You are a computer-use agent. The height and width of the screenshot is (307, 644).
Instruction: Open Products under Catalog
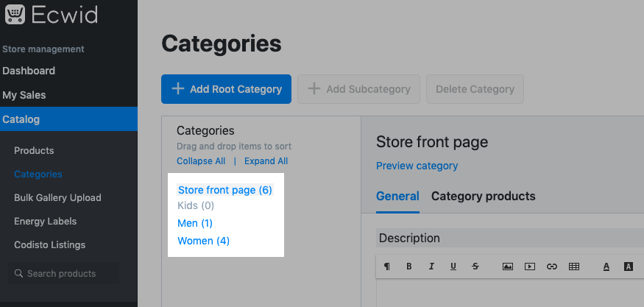[34, 150]
